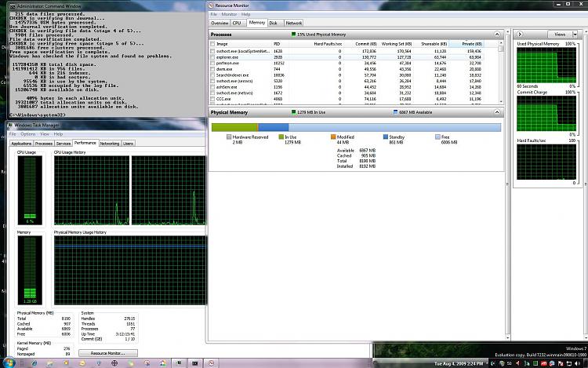Click the process list scroll-up arrow
This screenshot has width=588, height=368.
pos(501,43)
